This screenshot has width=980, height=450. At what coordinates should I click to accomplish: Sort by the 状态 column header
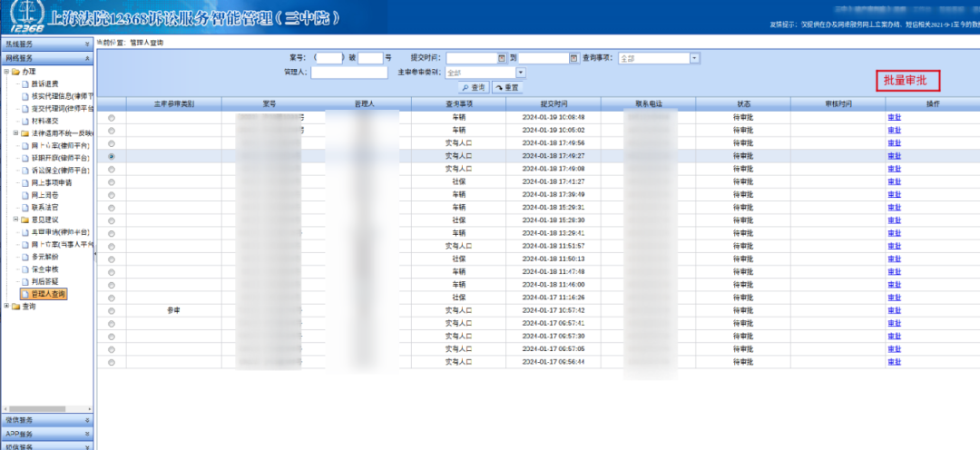pos(742,103)
